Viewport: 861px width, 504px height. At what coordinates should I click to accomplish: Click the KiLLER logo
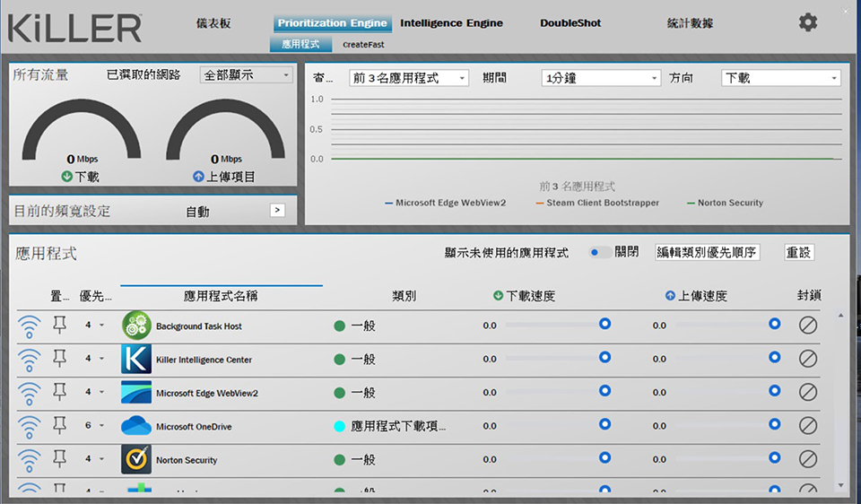click(75, 29)
